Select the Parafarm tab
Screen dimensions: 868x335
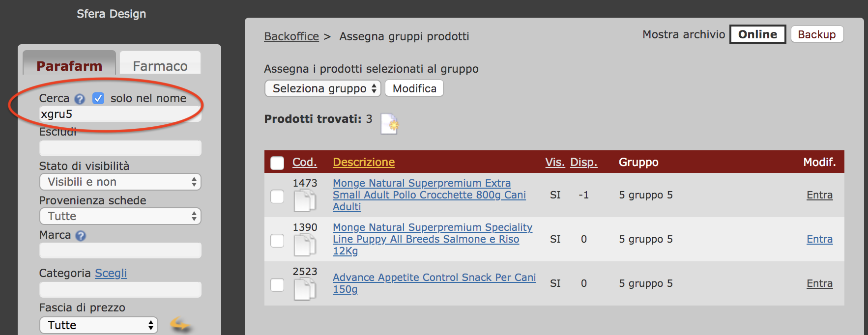(x=69, y=66)
